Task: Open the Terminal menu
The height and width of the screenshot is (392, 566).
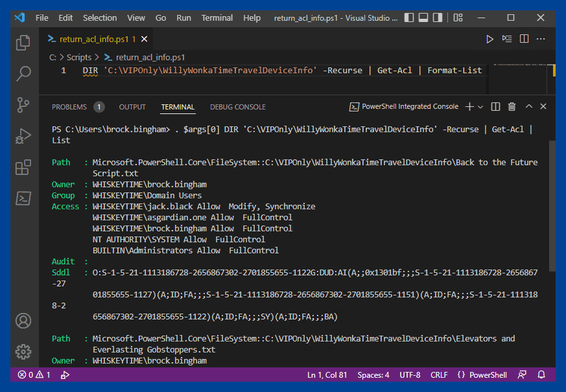Action: tap(217, 17)
